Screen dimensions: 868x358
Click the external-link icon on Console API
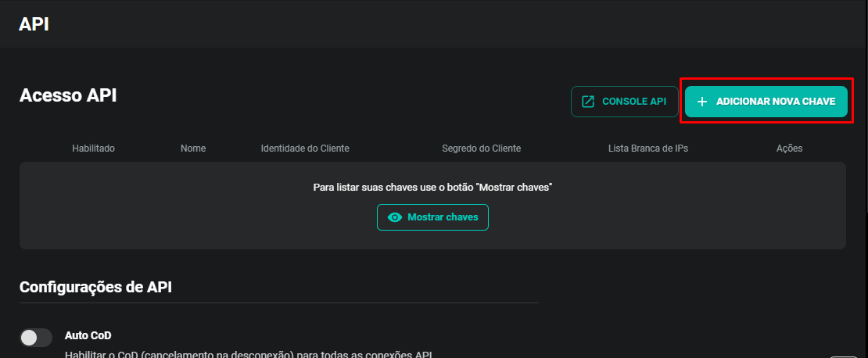pos(588,102)
